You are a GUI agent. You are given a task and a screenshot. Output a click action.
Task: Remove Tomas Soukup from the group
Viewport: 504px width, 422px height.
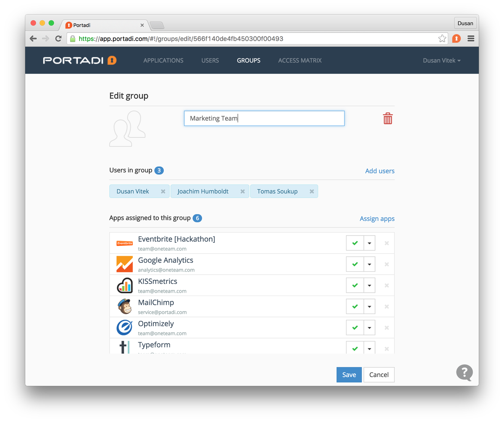[312, 191]
